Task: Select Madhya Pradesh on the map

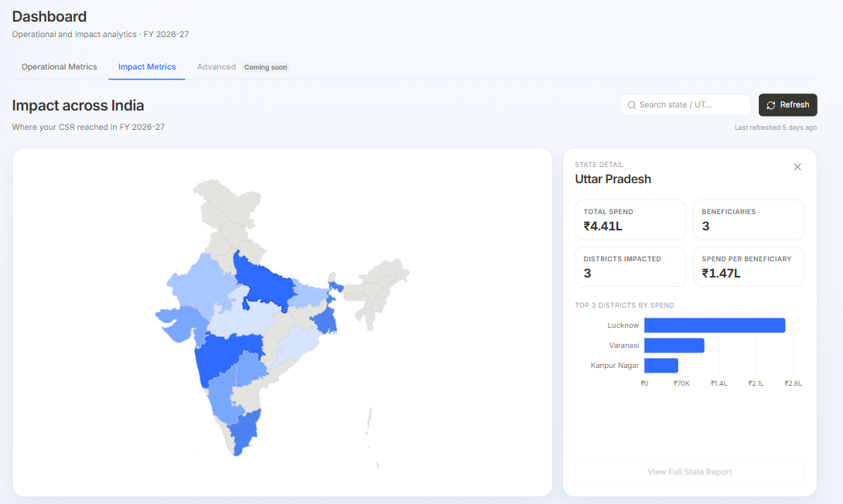Action: coord(242,320)
